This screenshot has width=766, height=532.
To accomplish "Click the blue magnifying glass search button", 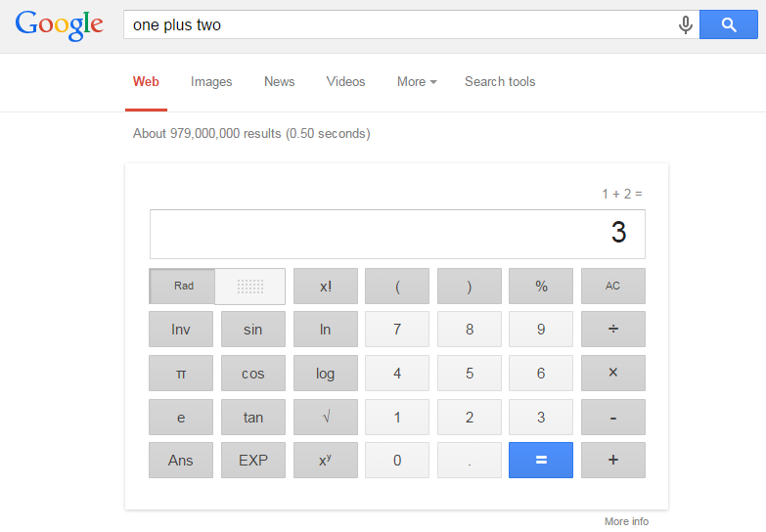I will pyautogui.click(x=729, y=24).
